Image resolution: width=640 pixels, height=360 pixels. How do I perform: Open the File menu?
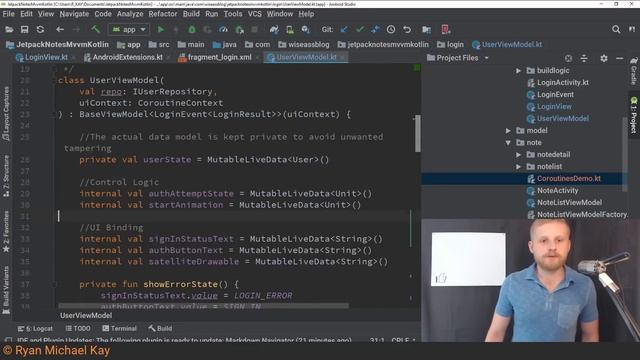click(x=9, y=14)
